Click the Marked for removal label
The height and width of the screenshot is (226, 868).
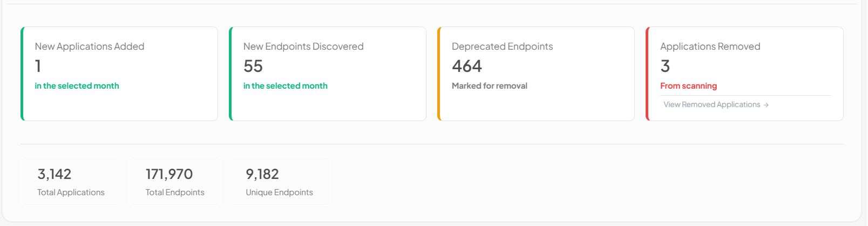[x=489, y=86]
